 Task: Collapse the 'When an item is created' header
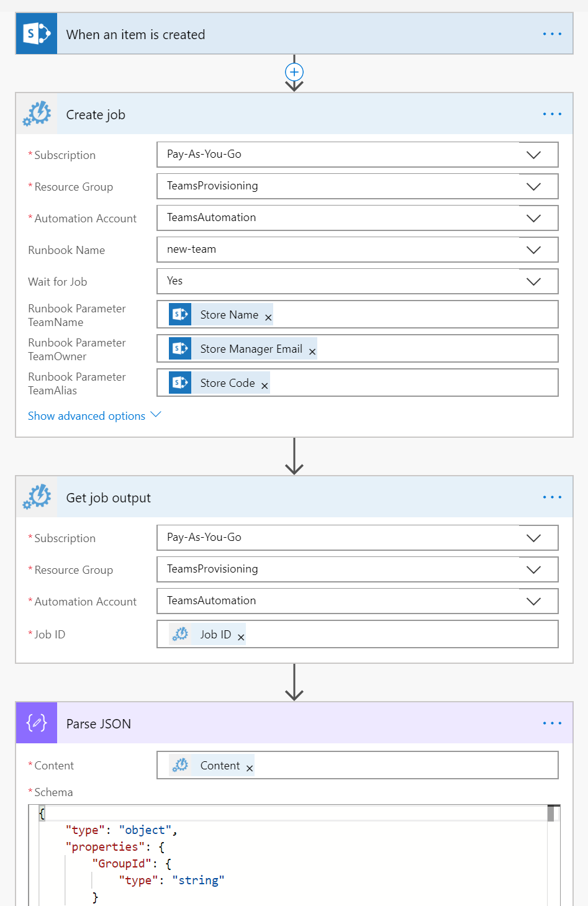point(294,34)
